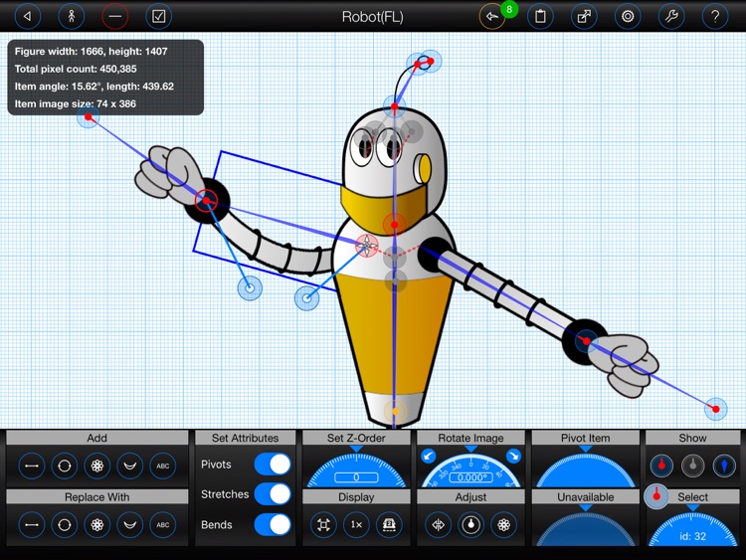Viewport: 746px width, 560px height.
Task: Toggle Show blue handles
Action: click(724, 466)
